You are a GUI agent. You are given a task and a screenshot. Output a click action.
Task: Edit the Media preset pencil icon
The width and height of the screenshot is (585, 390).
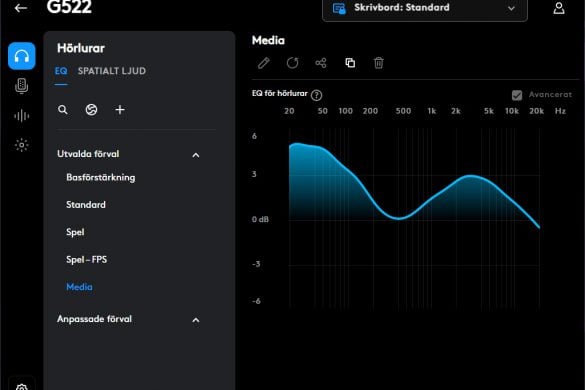pyautogui.click(x=263, y=63)
